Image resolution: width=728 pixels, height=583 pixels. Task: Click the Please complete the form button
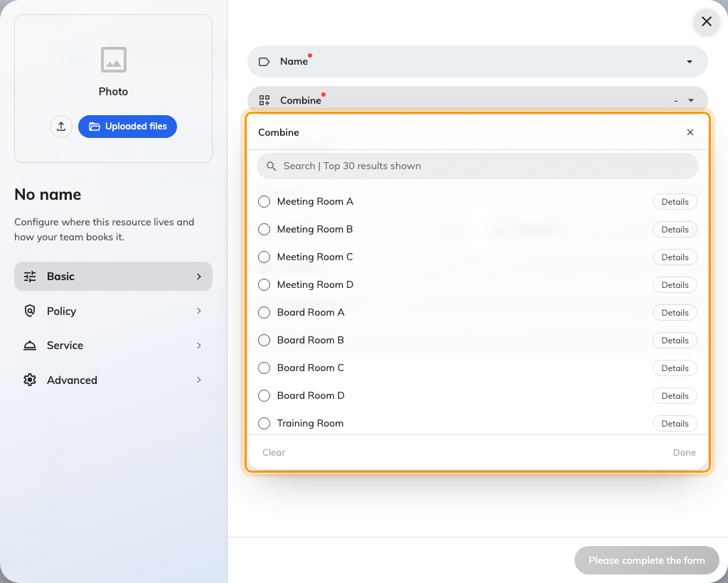(x=647, y=560)
